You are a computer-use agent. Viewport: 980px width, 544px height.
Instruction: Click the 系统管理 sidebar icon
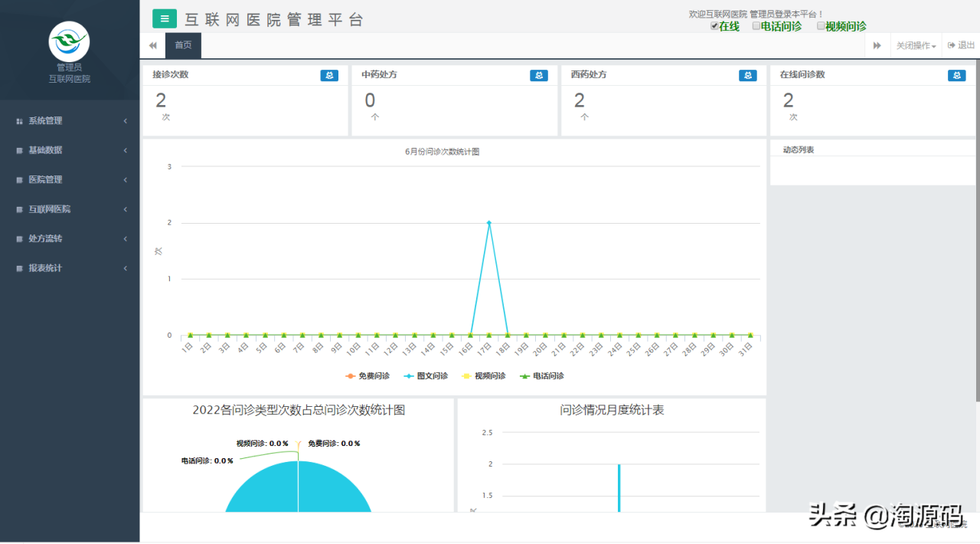point(20,121)
